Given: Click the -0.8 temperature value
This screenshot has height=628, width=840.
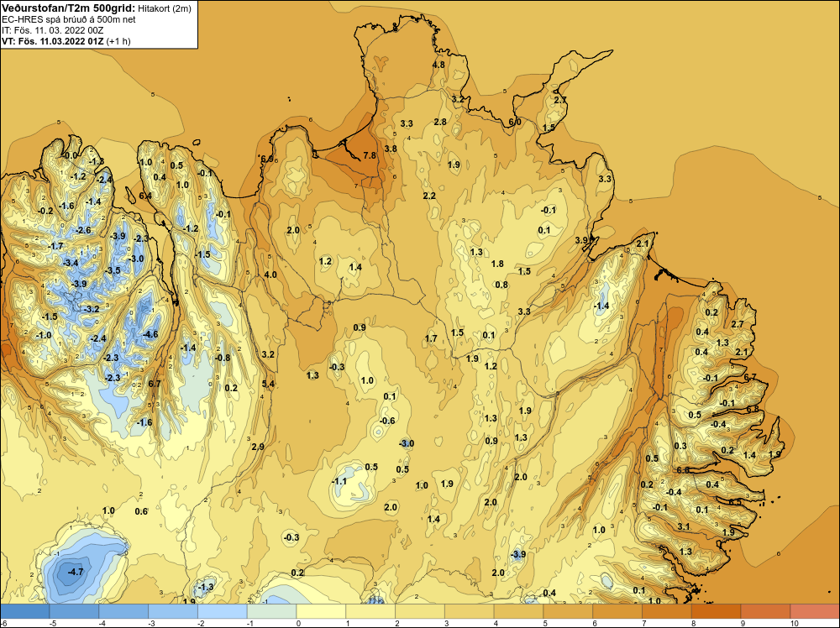Looking at the screenshot, I should click(223, 358).
